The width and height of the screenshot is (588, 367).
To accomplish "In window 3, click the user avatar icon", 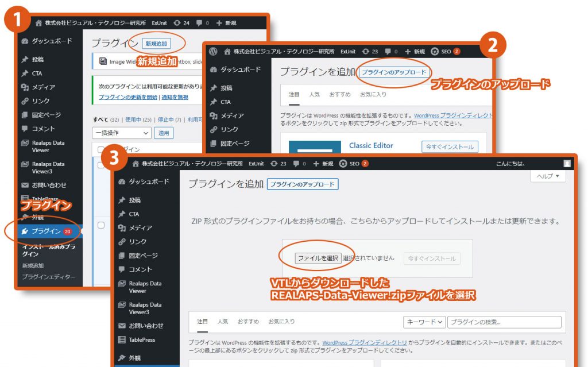I will click(567, 164).
